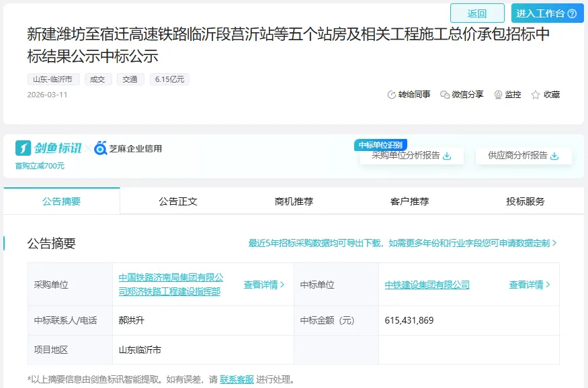Screen dimensions: 588x388
Task: Click the star favorite icon (收藏)
Action: [x=536, y=95]
